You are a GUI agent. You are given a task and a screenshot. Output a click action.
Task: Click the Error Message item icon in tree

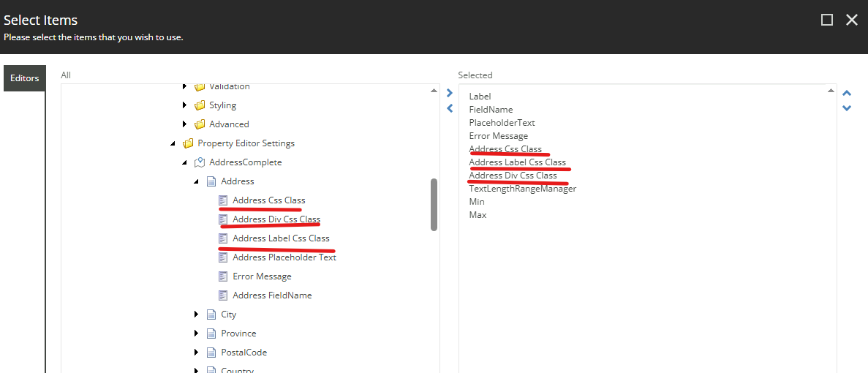pos(223,276)
